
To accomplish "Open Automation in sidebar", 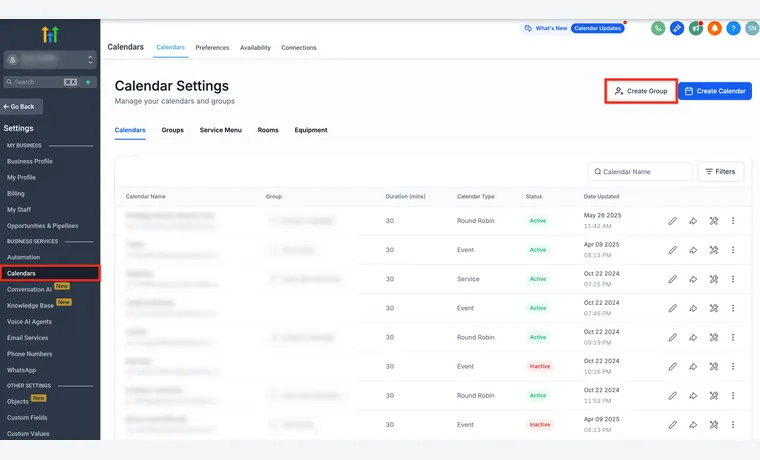I will click(23, 257).
